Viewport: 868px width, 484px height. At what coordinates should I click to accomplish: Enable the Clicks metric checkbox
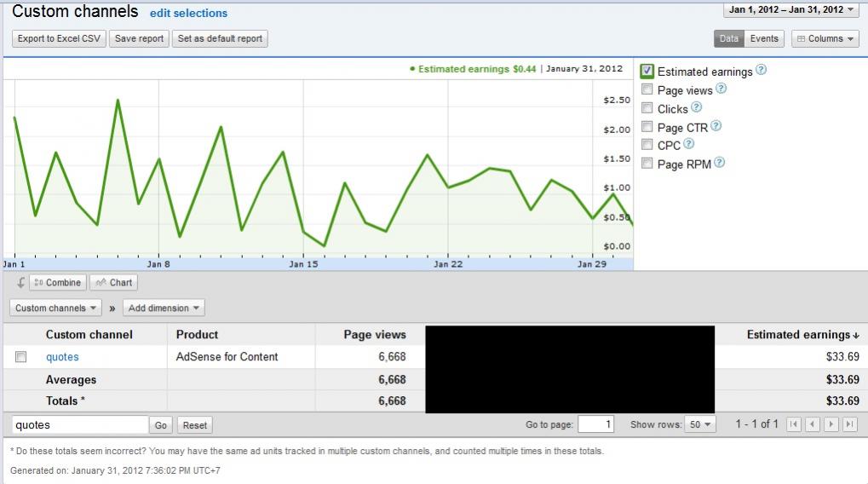tap(647, 108)
